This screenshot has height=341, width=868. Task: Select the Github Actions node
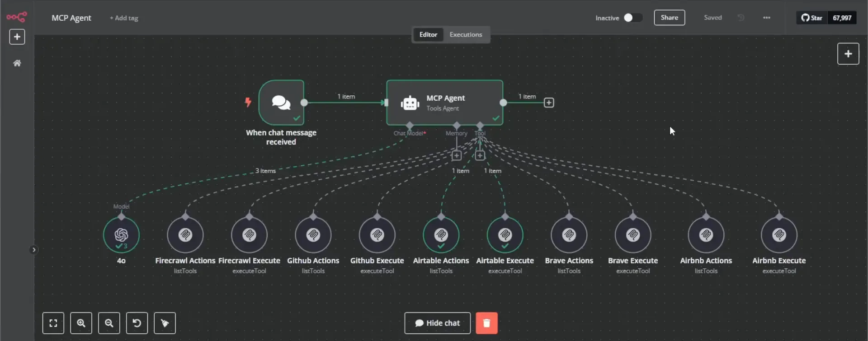tap(313, 235)
